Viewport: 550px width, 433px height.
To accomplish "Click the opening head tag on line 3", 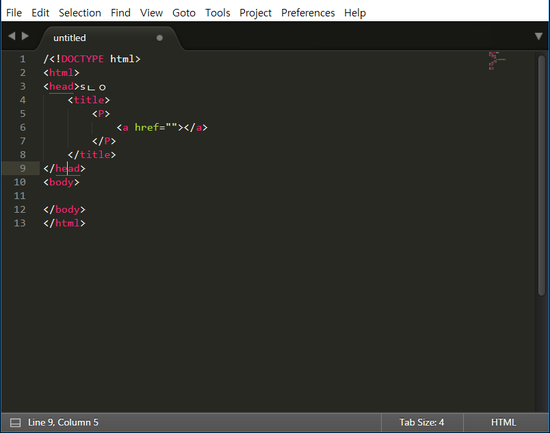I will [x=61, y=86].
